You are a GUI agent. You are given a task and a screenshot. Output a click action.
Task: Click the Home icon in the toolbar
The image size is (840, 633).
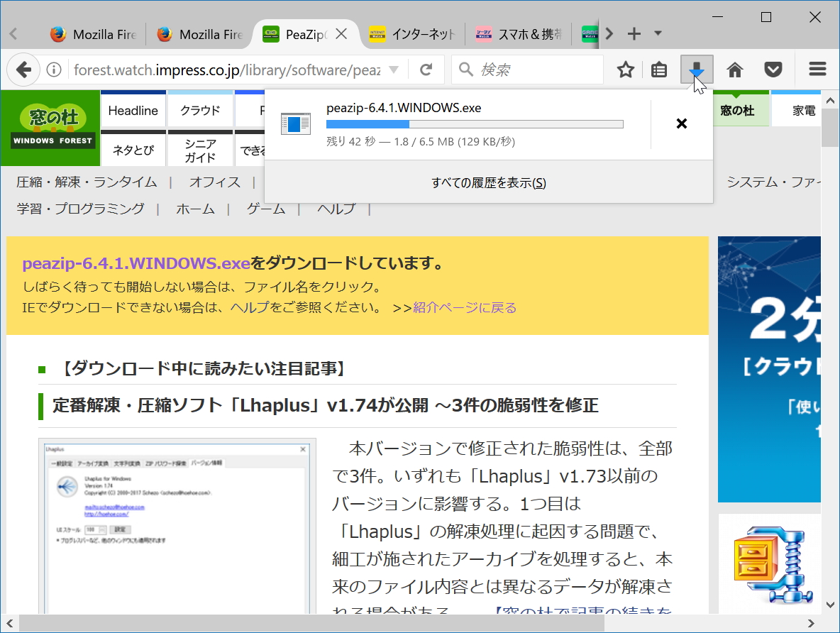click(734, 70)
